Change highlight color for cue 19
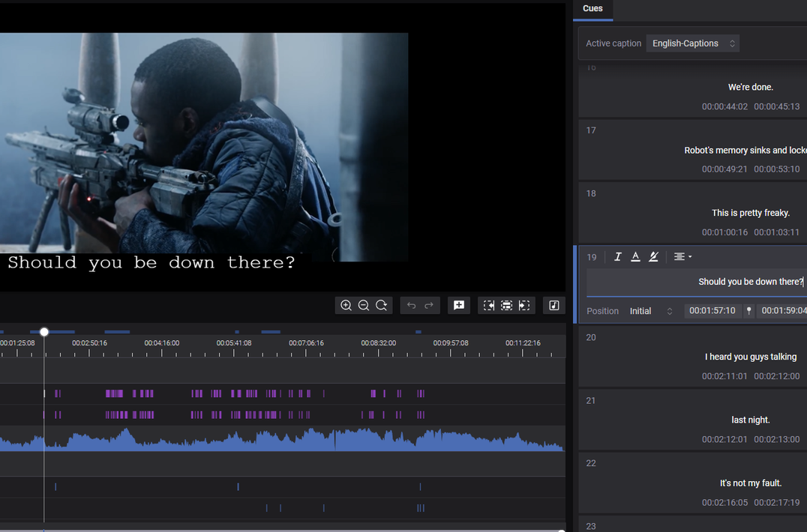The image size is (807, 532). [x=653, y=256]
